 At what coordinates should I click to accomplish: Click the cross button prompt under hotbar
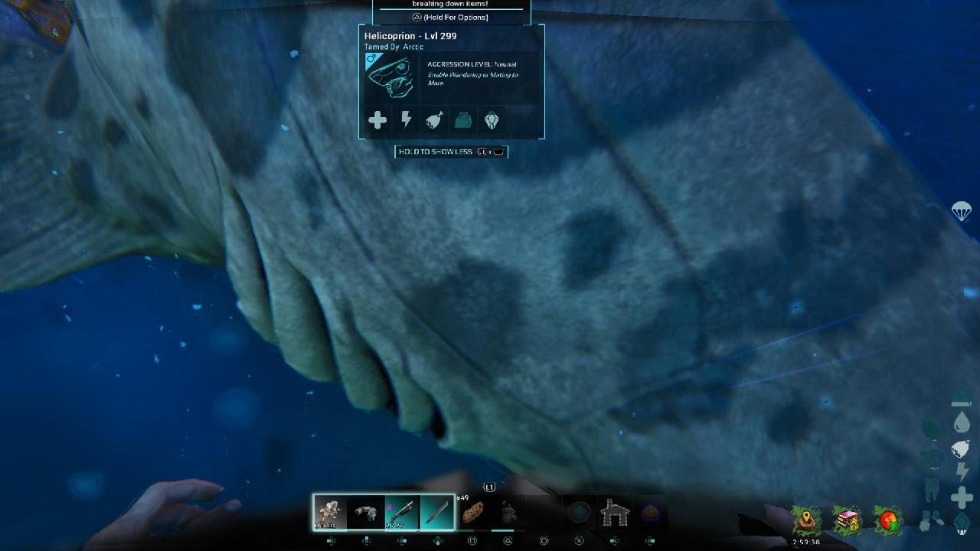point(580,541)
